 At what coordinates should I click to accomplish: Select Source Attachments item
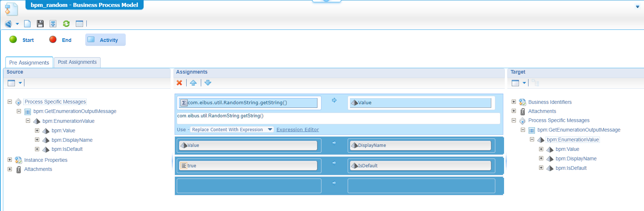(x=38, y=169)
